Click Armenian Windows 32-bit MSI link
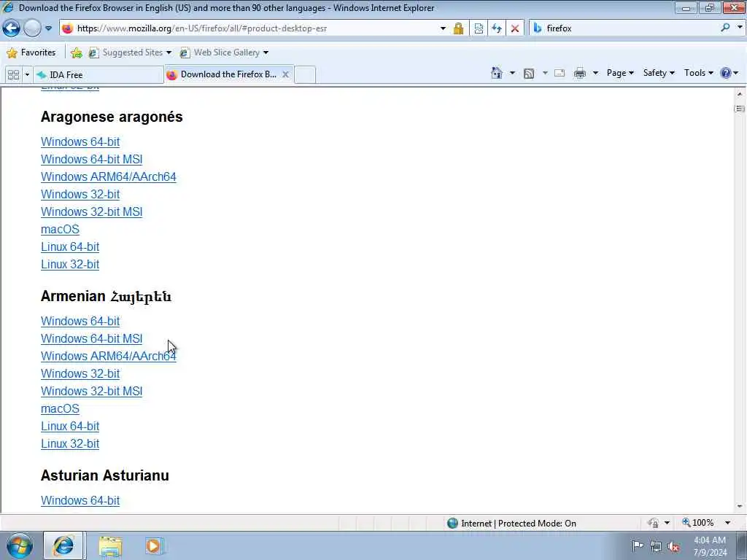Screen dimensions: 747x560 (x=91, y=392)
